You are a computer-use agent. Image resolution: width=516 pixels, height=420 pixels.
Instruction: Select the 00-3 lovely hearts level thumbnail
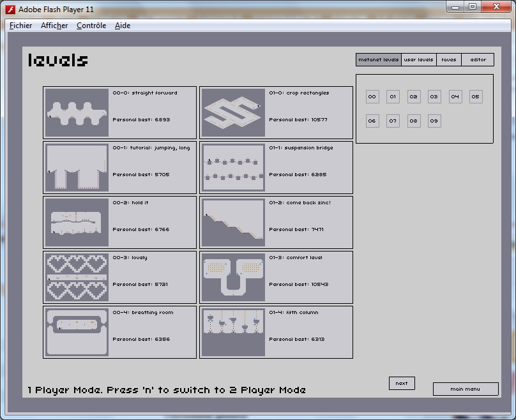(77, 277)
